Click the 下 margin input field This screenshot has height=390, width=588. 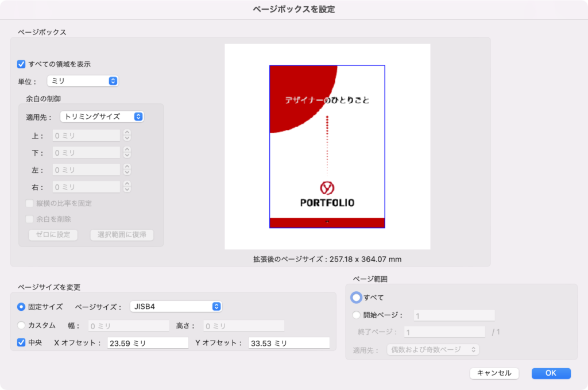[x=86, y=153]
